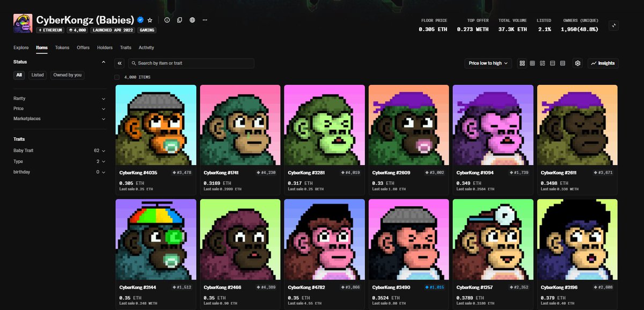Switch to the list view icon
The height and width of the screenshot is (310, 644).
[552, 63]
